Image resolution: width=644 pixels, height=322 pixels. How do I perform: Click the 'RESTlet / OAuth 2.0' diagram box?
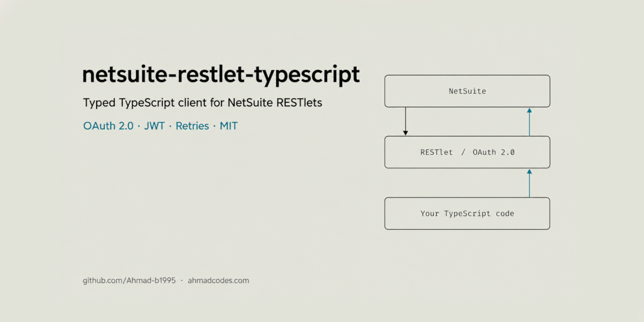pyautogui.click(x=467, y=152)
